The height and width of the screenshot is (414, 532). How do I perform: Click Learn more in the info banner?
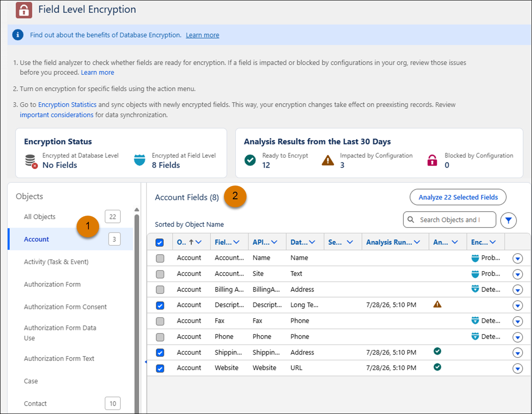click(x=202, y=35)
